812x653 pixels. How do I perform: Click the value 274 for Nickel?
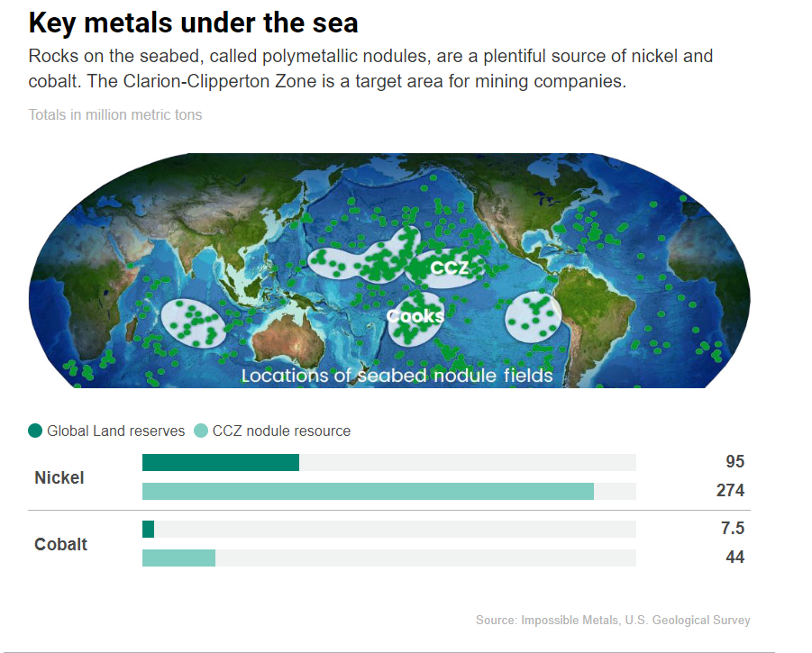730,491
